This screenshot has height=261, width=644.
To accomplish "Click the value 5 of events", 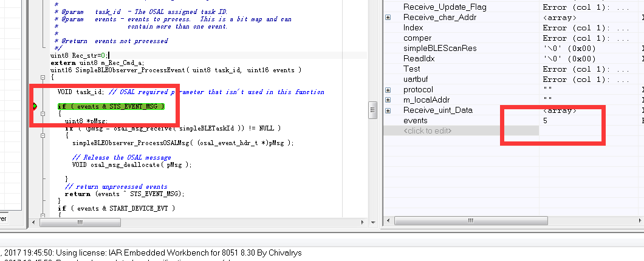I will point(545,121).
